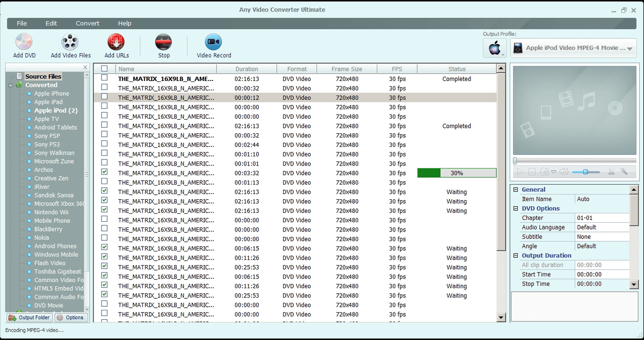Open the File menu
Viewport: 644px width, 340px height.
pyautogui.click(x=22, y=23)
